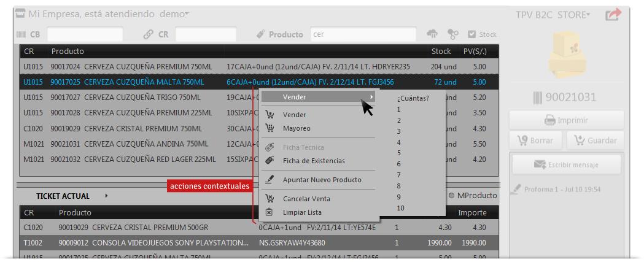This screenshot has width=644, height=262.
Task: Focus the CB barcode input field
Action: click(x=85, y=34)
